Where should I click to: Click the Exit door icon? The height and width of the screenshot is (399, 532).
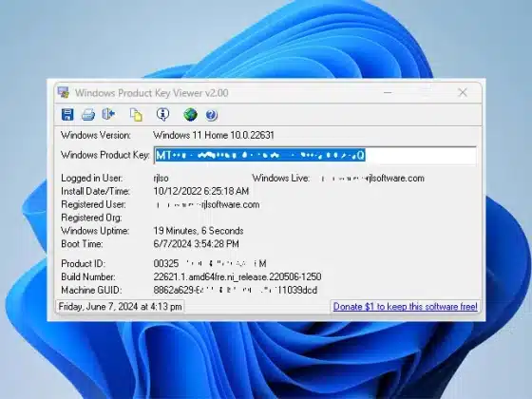[108, 114]
